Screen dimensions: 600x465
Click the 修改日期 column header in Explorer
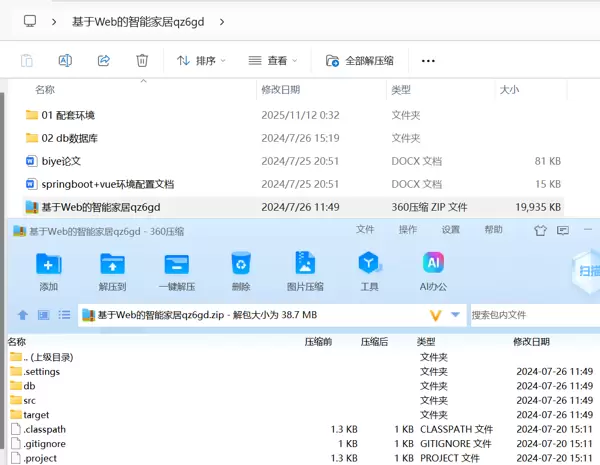[x=281, y=90]
